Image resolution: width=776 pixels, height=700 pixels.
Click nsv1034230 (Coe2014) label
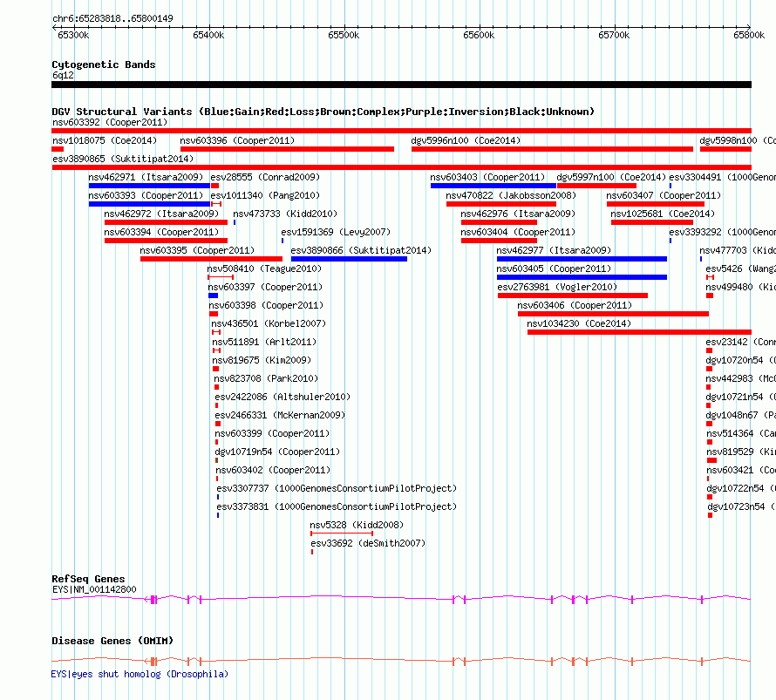pyautogui.click(x=579, y=323)
